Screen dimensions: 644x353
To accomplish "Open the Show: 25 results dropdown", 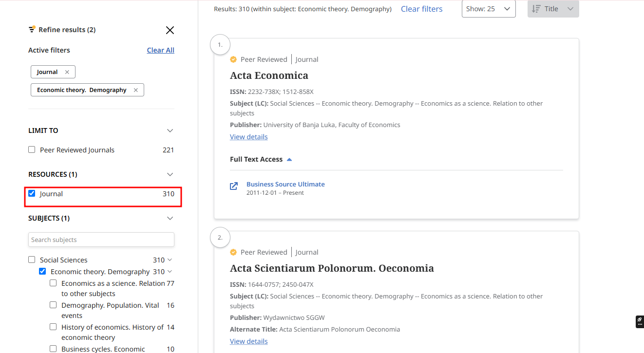I will click(x=488, y=9).
